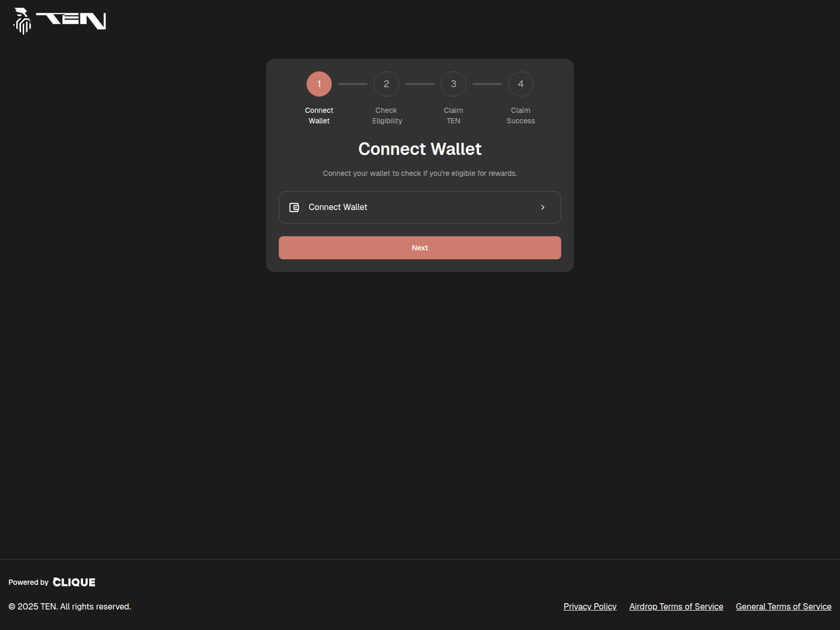
Task: Click the CLIQUE logo in the footer
Action: click(x=74, y=582)
